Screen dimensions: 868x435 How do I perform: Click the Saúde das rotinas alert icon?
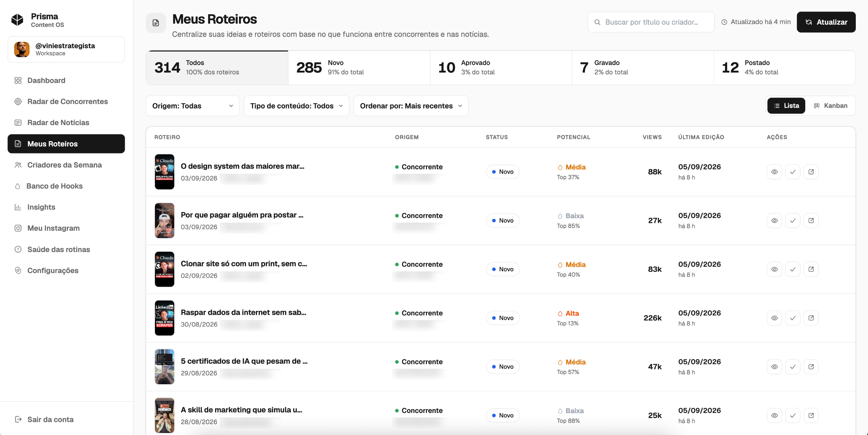click(18, 249)
